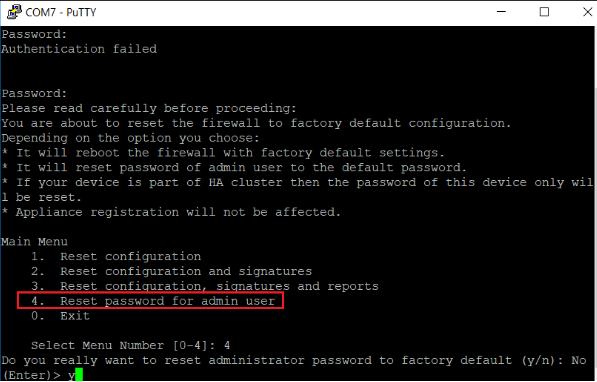This screenshot has height=382, width=597.
Task: Click the 'COM7 - PuTTY' window title text
Action: click(x=61, y=12)
